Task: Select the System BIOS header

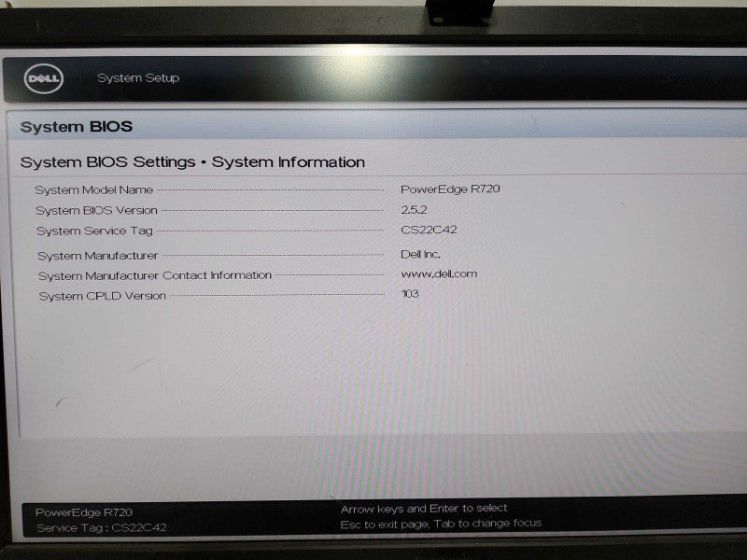Action: 77,127
